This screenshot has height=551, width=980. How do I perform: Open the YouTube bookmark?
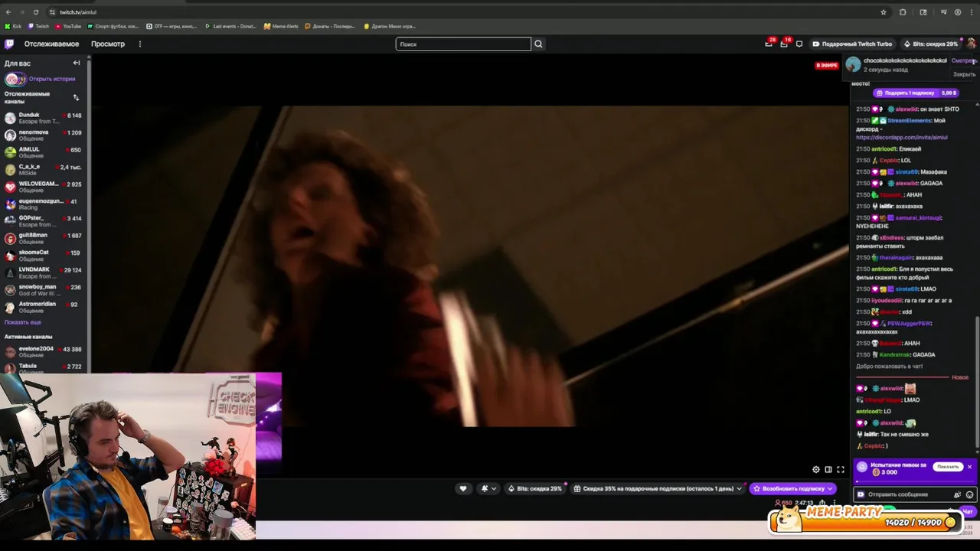pyautogui.click(x=67, y=26)
